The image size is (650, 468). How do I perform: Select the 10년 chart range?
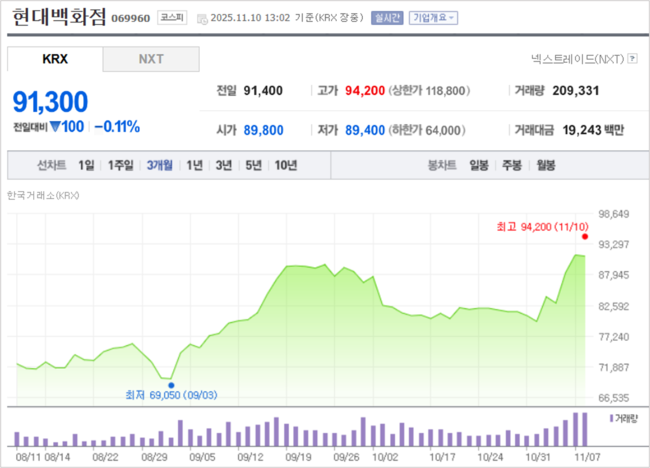[x=285, y=165]
